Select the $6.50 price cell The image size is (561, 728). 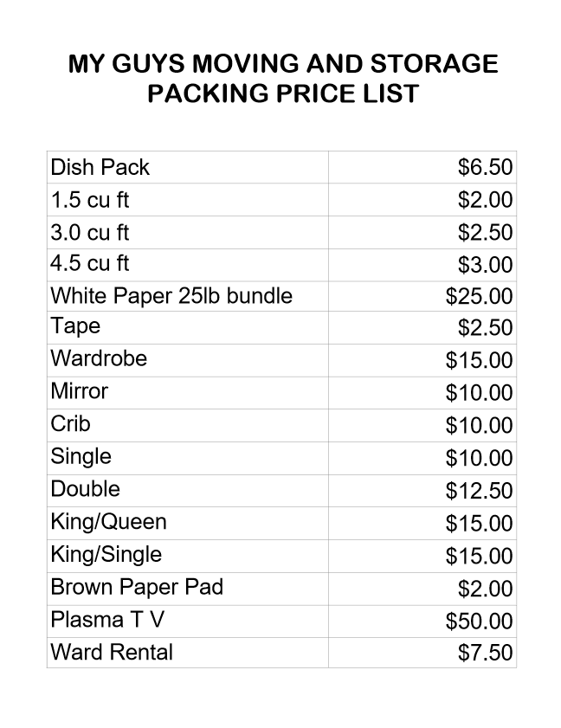[422, 167]
